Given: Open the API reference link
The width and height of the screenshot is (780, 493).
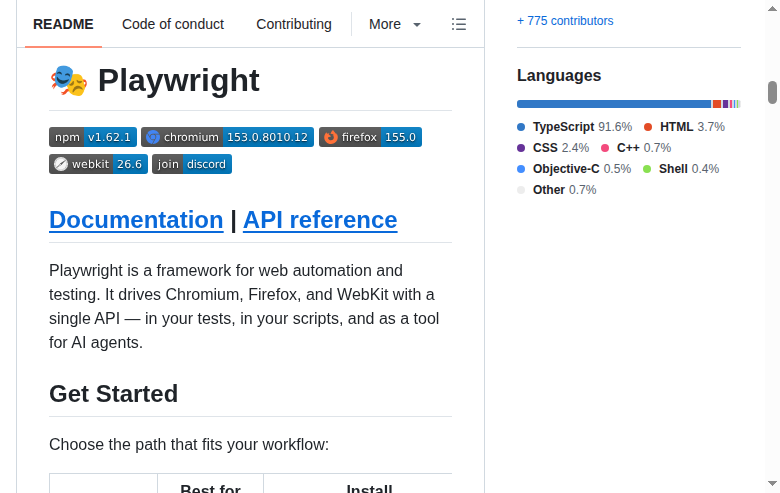Looking at the screenshot, I should pos(320,220).
